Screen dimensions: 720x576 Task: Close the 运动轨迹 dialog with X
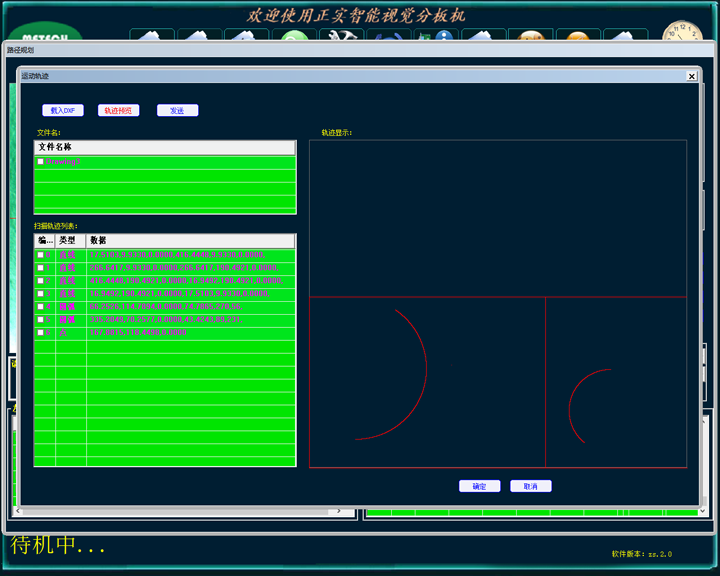692,76
